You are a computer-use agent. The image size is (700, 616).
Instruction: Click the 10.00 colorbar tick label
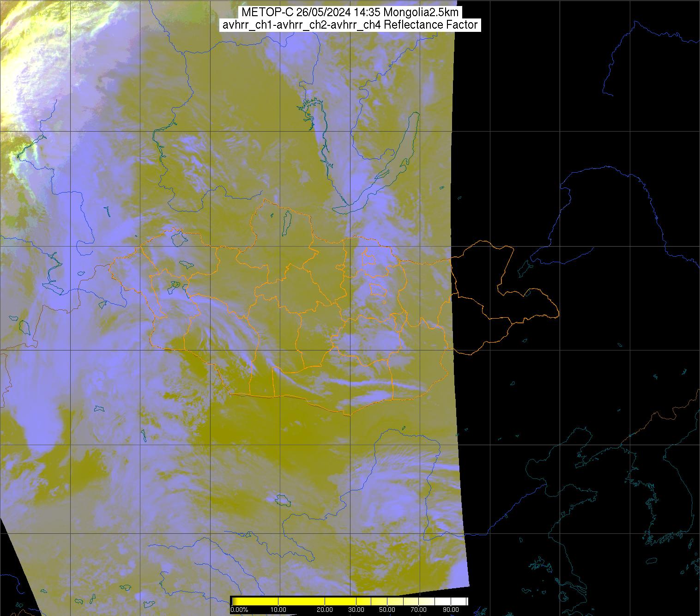(x=279, y=610)
